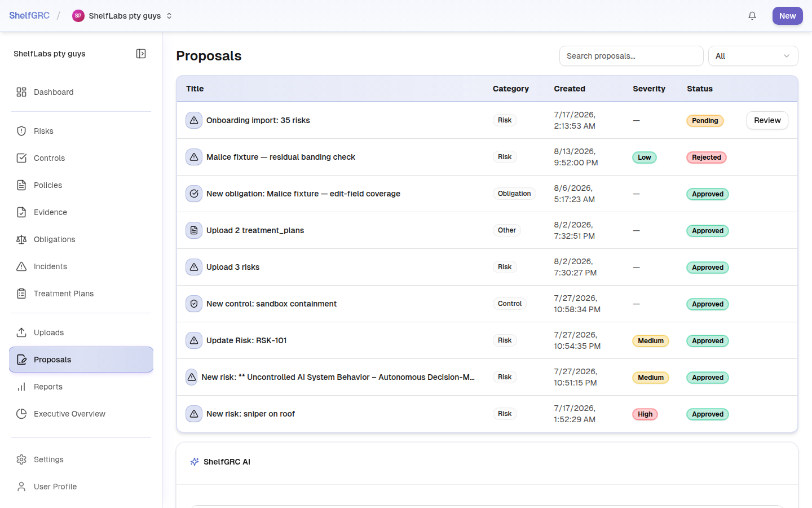Screen dimensions: 812x508
Task: Navigate to Executive Overview
Action: tap(81, 414)
